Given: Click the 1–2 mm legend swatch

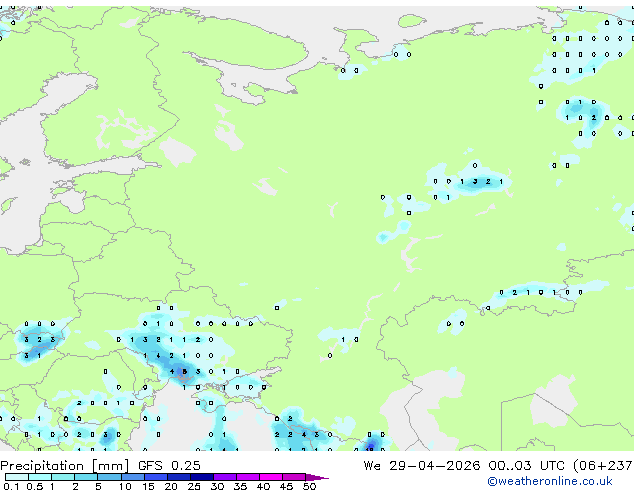Looking at the screenshot, I should click(63, 477).
